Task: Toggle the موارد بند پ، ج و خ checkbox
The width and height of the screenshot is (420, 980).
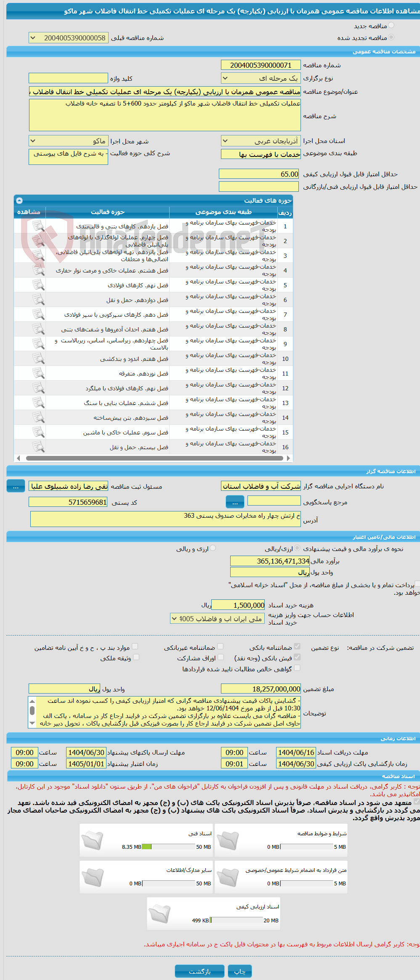Action: [135, 646]
